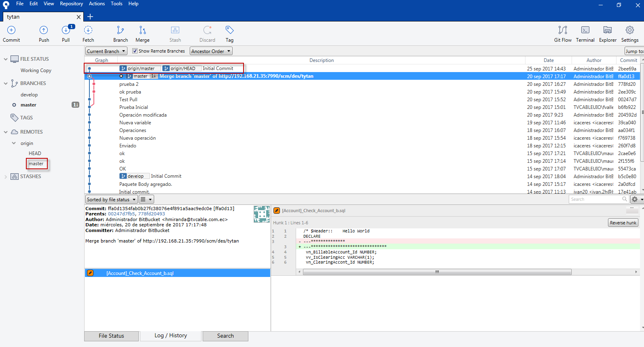
Task: Collapse the BRANCHES section
Action: [6, 83]
